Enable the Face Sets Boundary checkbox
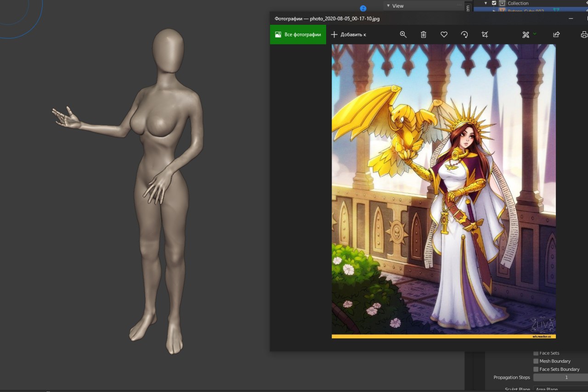The height and width of the screenshot is (392, 588). tap(536, 369)
